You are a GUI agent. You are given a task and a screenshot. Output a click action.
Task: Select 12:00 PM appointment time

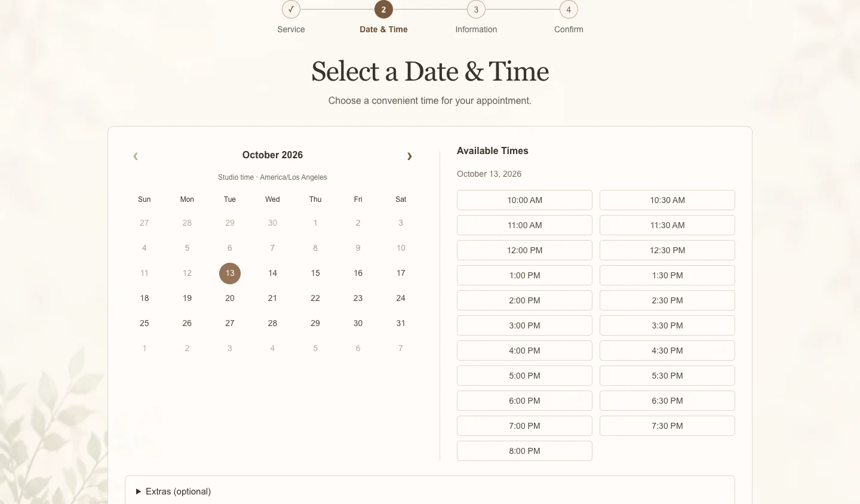[x=524, y=250]
